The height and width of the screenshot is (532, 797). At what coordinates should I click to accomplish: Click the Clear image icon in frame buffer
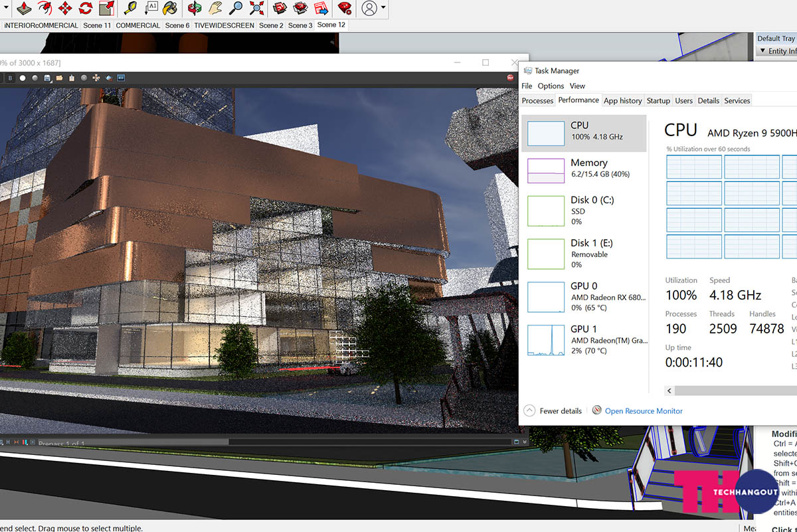(x=84, y=78)
